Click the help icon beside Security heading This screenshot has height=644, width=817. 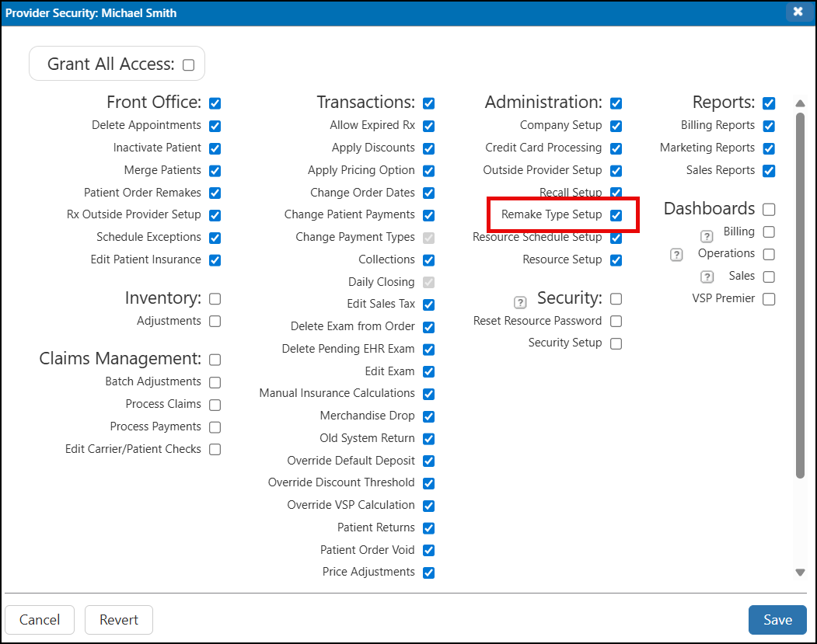pos(520,302)
